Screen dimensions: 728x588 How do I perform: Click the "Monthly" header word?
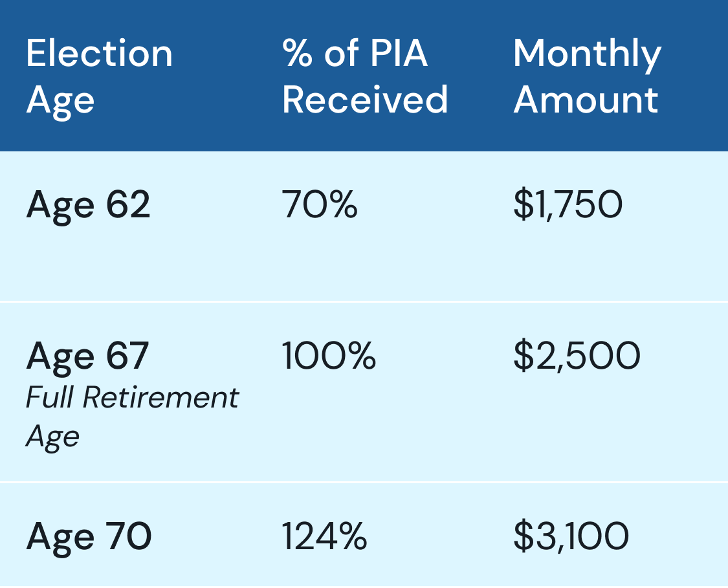tap(587, 55)
